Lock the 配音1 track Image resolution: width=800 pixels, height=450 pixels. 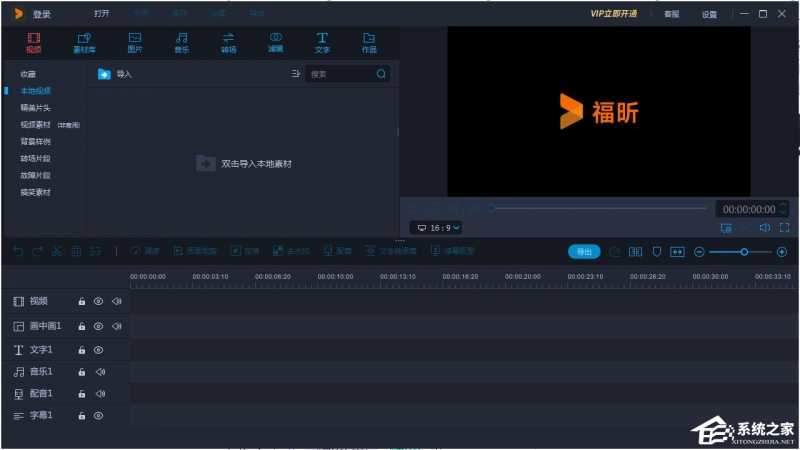(x=82, y=394)
